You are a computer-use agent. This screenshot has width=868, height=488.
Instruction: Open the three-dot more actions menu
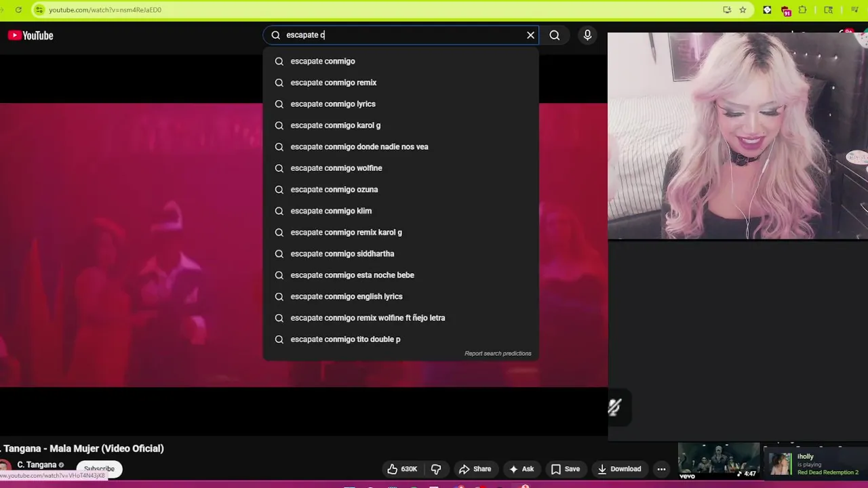[x=661, y=469]
